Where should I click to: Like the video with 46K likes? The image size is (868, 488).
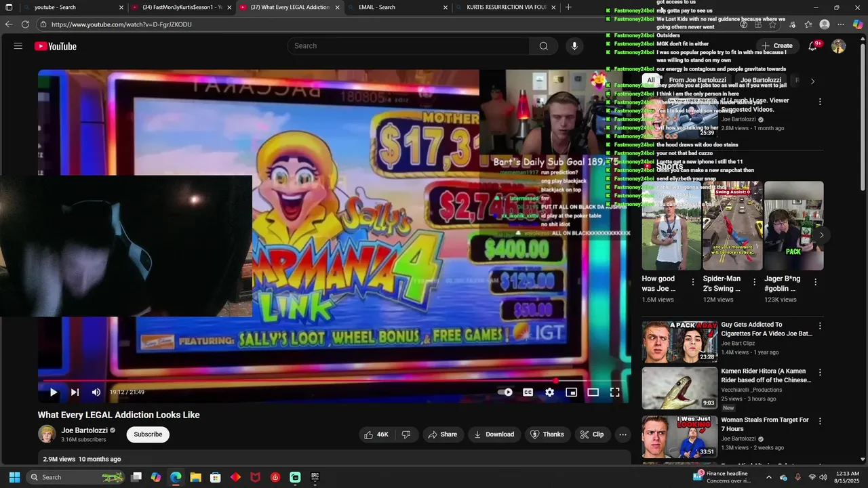pyautogui.click(x=376, y=434)
